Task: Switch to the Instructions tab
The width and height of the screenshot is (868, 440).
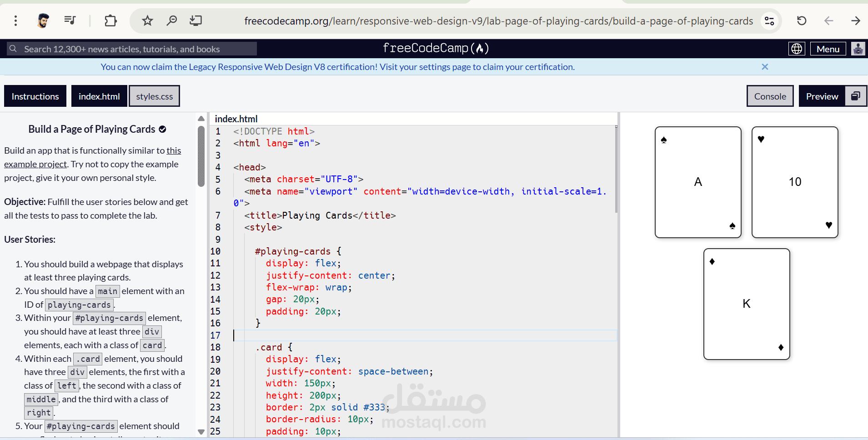Action: click(x=35, y=96)
